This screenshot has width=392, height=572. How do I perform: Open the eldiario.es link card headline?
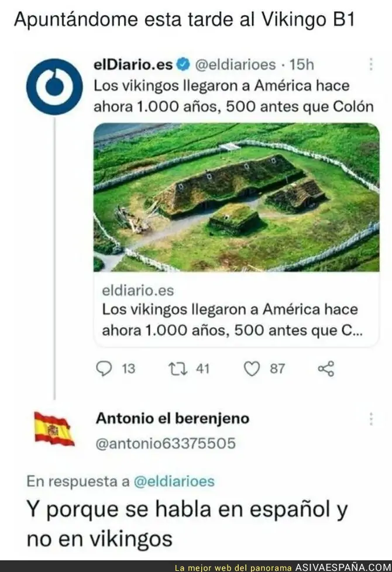click(x=232, y=320)
